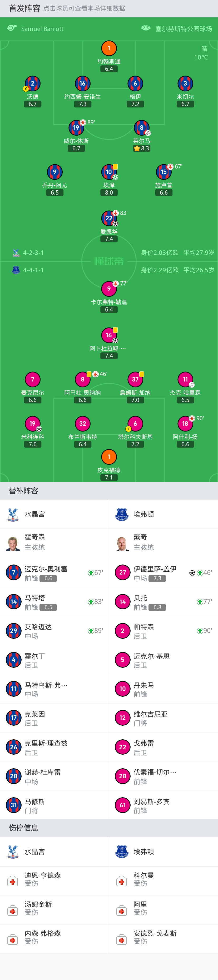Select 莱尔马's number 8 player icon
218x980 pixels.
142,128
